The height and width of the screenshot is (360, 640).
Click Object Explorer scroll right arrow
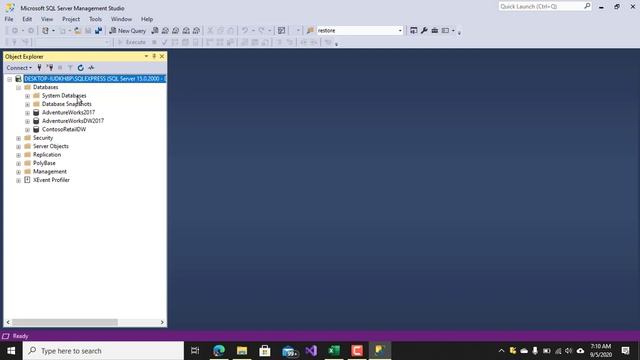(x=162, y=322)
